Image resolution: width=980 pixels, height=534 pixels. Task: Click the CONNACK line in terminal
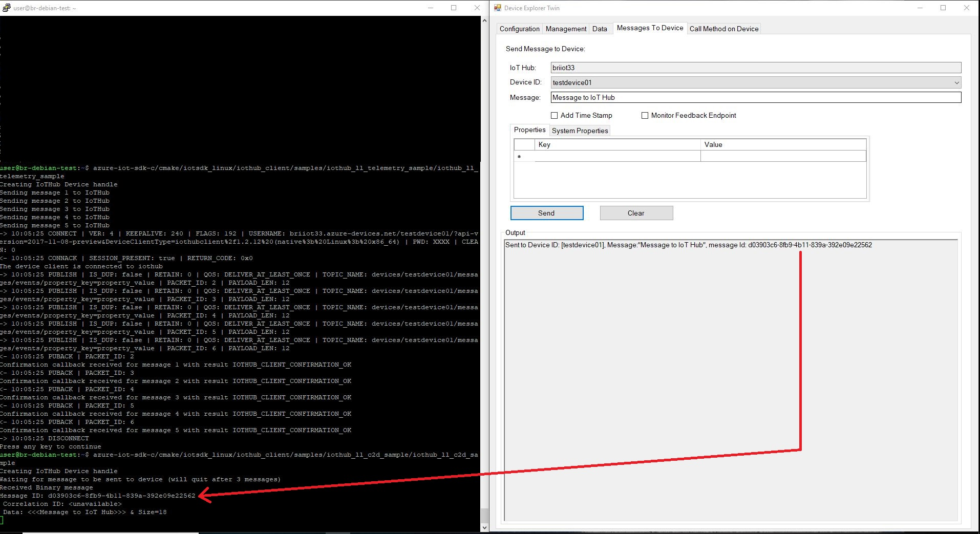[x=126, y=258]
